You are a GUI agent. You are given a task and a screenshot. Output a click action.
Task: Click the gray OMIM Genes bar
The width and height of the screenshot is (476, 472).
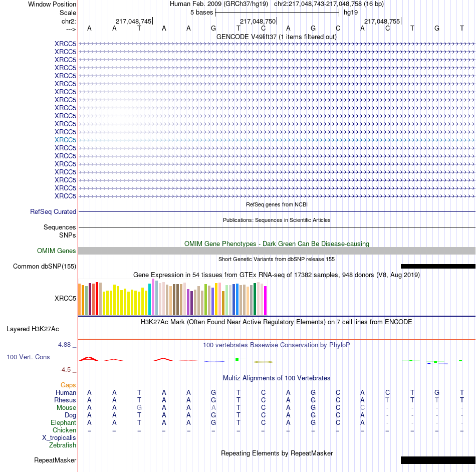pos(277,251)
